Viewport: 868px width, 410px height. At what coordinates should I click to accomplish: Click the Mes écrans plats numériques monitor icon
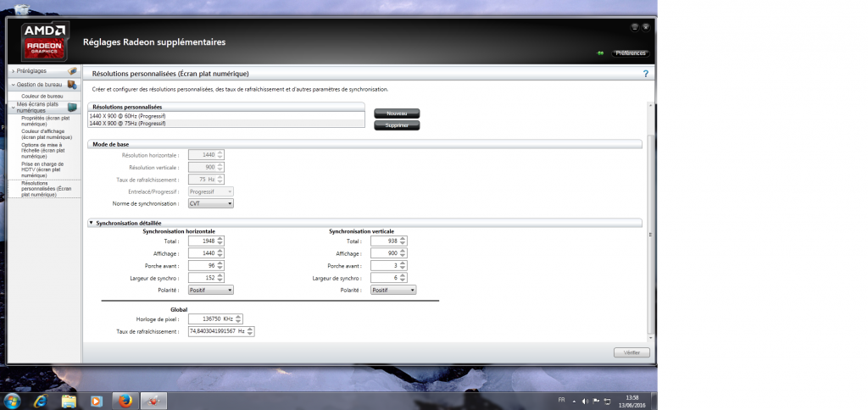pyautogui.click(x=72, y=107)
